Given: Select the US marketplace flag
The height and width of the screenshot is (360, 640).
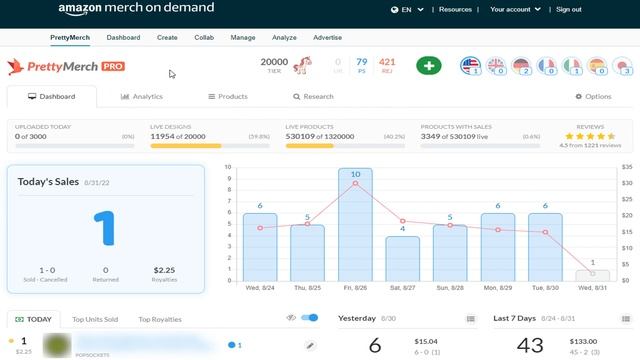Looking at the screenshot, I should pyautogui.click(x=470, y=66).
